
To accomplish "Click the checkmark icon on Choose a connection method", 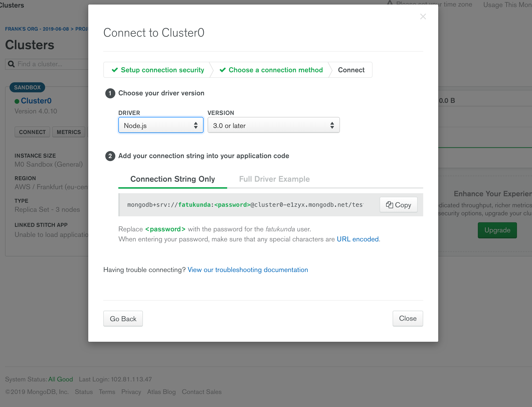I will [223, 70].
